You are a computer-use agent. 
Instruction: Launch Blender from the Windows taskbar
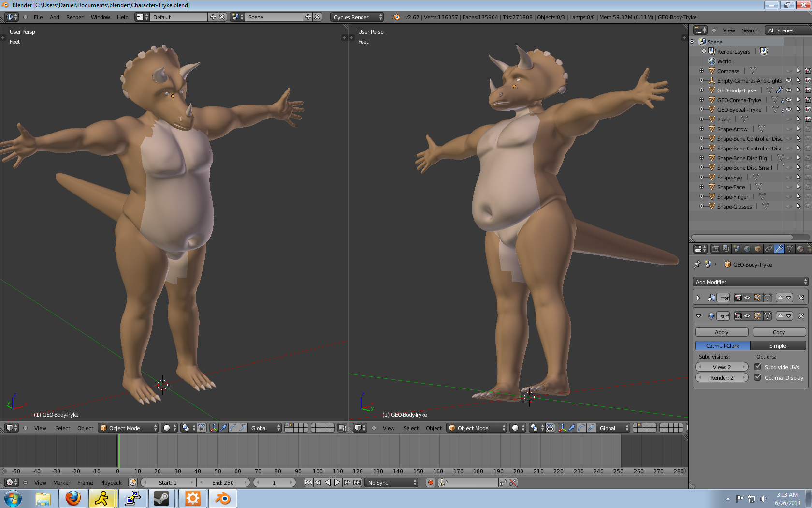(223, 498)
